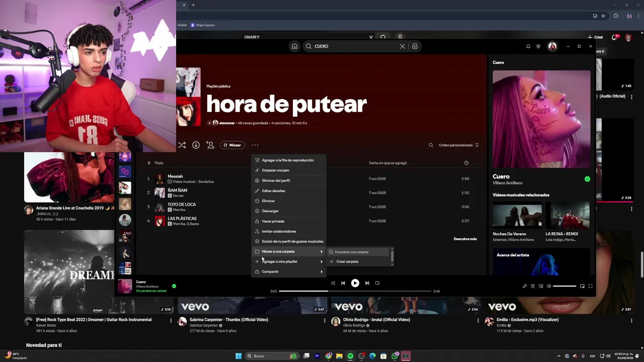Image resolution: width=644 pixels, height=362 pixels.
Task: Select the LAS PLÁSTICAS track
Action: pyautogui.click(x=312, y=221)
